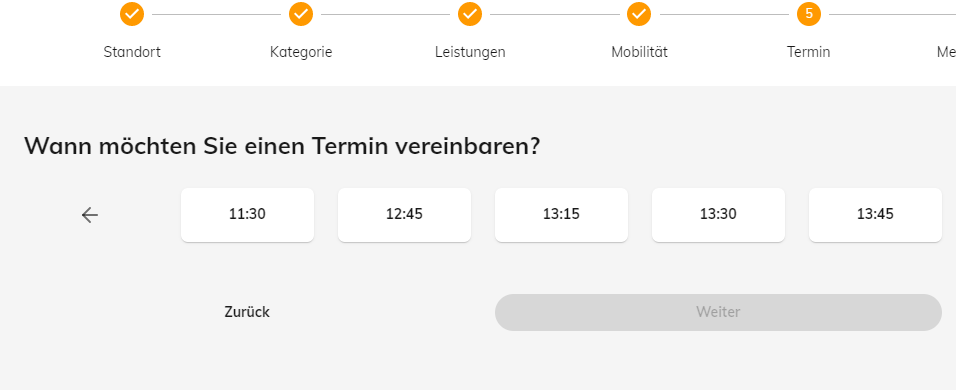
Task: Pick the 12:45 time slot
Action: [404, 214]
